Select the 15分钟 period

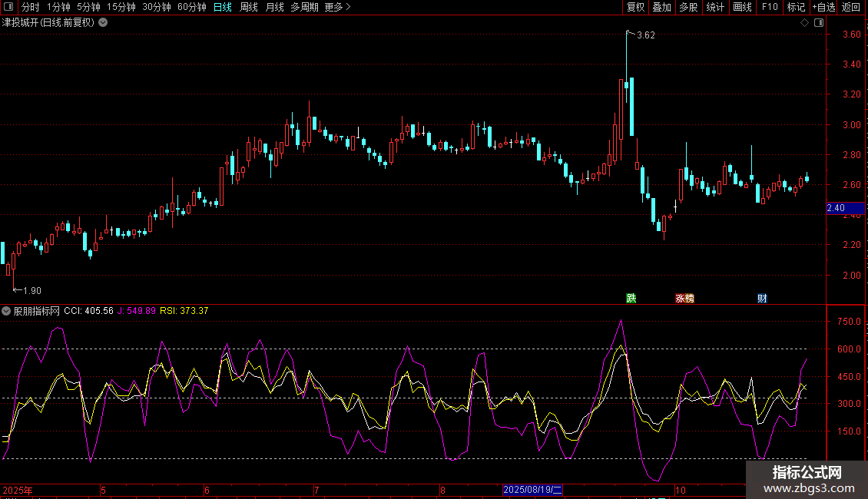tap(121, 7)
